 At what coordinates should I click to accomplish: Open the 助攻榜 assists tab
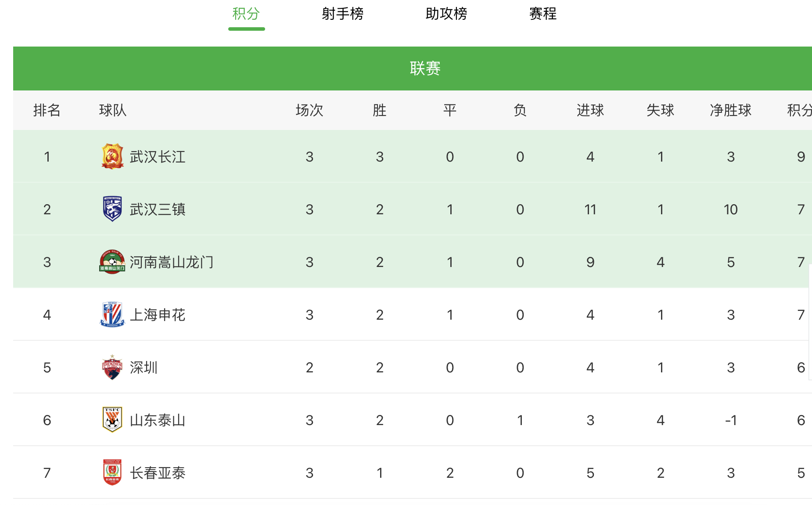coord(446,14)
